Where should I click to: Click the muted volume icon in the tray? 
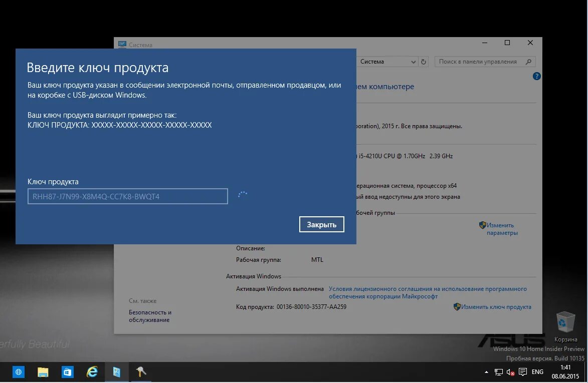click(x=510, y=372)
